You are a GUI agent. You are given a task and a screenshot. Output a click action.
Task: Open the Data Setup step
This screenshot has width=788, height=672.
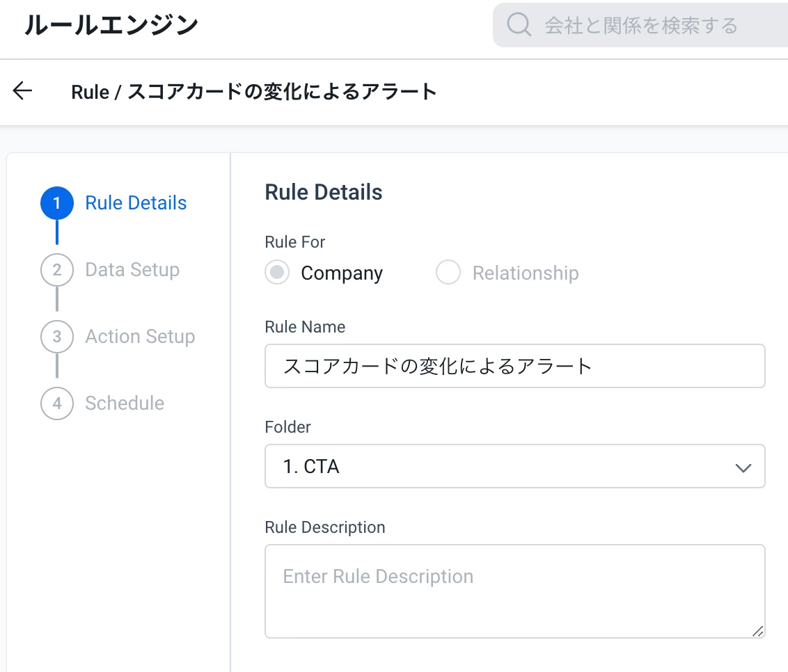(132, 270)
